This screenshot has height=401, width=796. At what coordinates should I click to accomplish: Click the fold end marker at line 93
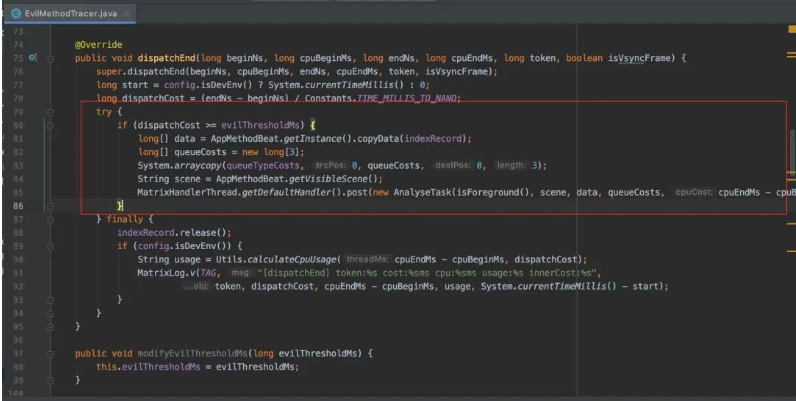point(50,300)
